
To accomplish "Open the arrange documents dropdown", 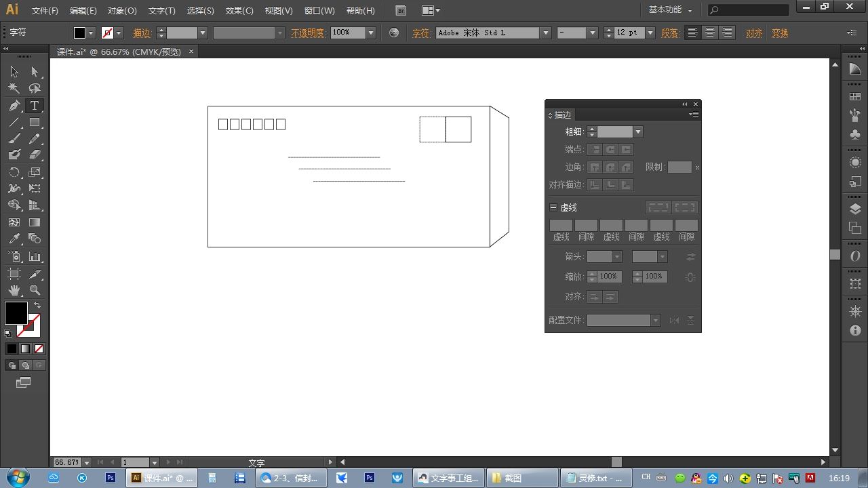I will coord(431,10).
